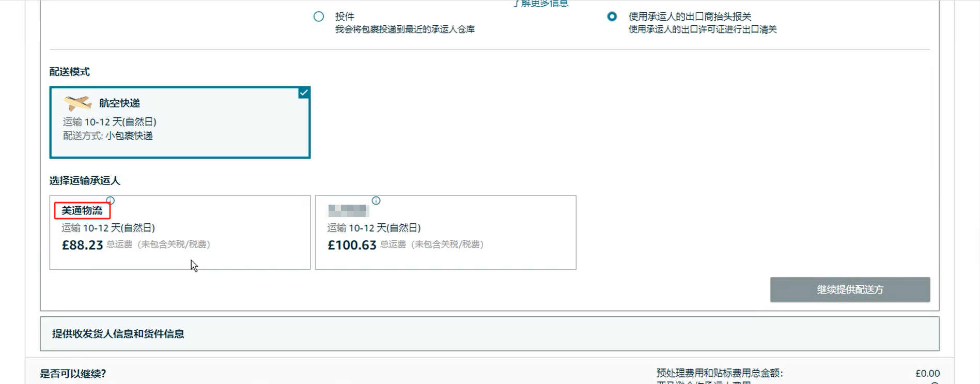Click the airplane icon in 航空快递 card
Screen dimensions: 980x384
coord(77,103)
